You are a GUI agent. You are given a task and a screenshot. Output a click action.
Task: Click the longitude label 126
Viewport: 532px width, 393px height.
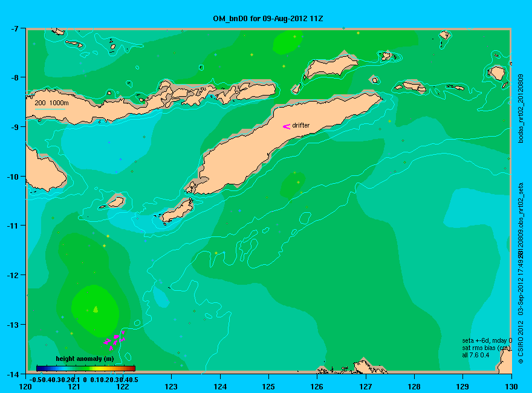click(x=317, y=386)
